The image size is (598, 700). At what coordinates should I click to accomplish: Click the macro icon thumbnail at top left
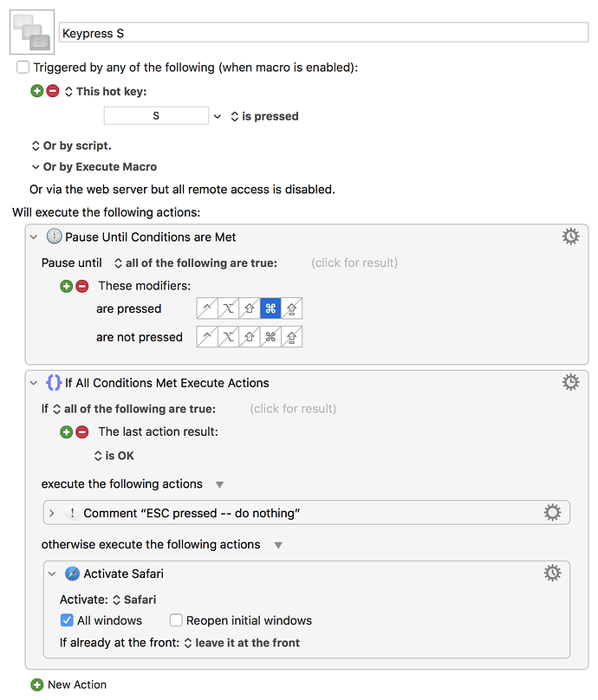point(32,32)
